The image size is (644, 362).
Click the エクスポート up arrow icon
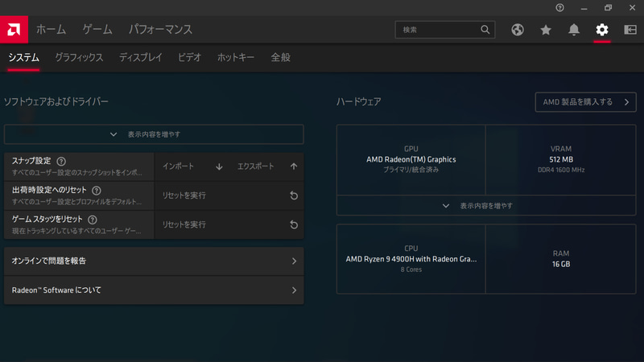click(294, 167)
